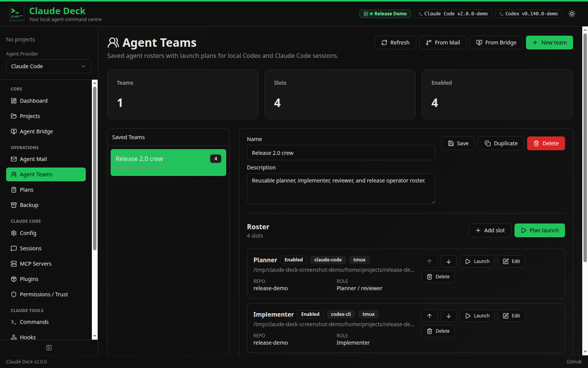The width and height of the screenshot is (588, 368).
Task: Click the codex-cli badge on Implementer
Action: (x=341, y=314)
